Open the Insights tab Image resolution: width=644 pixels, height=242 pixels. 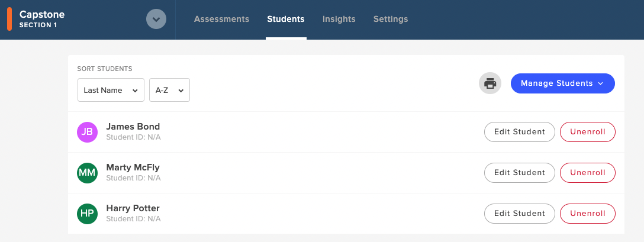[x=339, y=20]
